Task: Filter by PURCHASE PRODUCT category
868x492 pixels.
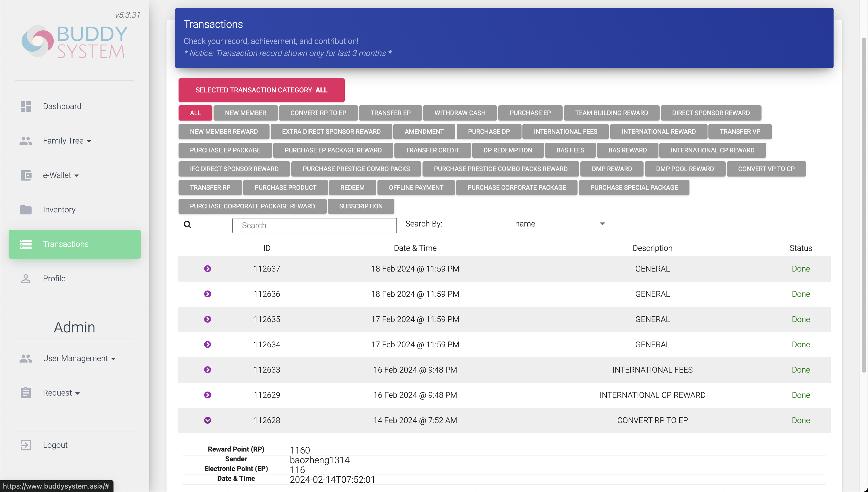Action: [285, 187]
